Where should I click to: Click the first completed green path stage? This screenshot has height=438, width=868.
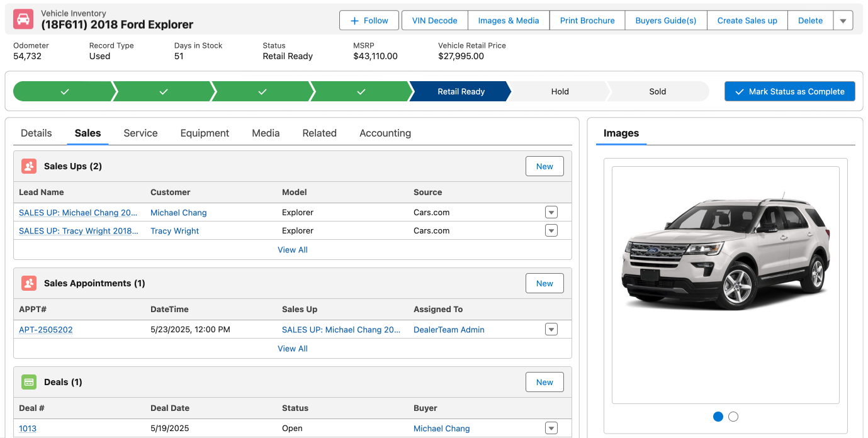pyautogui.click(x=64, y=91)
